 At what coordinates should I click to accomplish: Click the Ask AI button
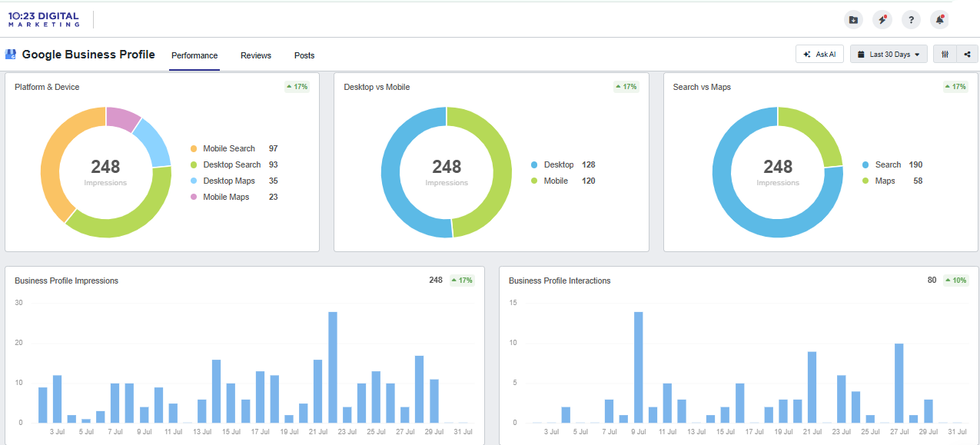click(819, 55)
